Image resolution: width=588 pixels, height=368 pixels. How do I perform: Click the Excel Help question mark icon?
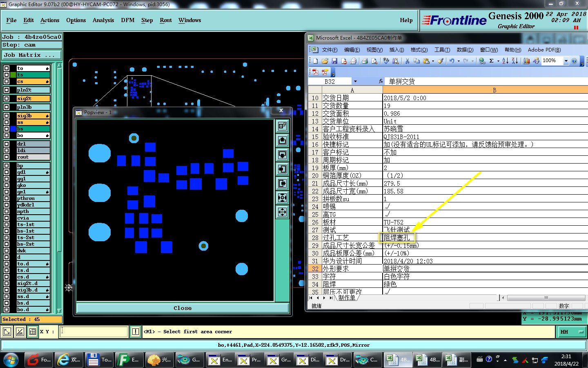click(x=574, y=61)
